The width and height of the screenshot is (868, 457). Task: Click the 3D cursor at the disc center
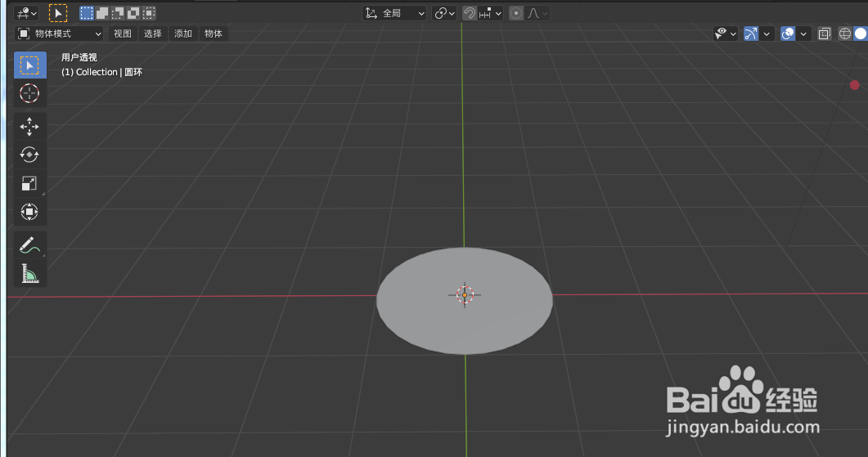tap(465, 295)
